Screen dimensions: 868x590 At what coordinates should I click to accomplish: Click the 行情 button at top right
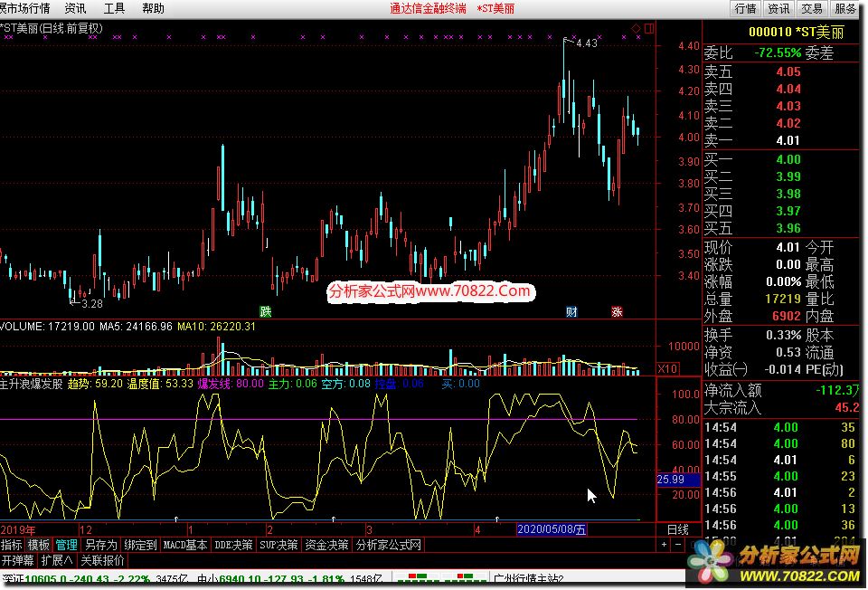tap(745, 8)
